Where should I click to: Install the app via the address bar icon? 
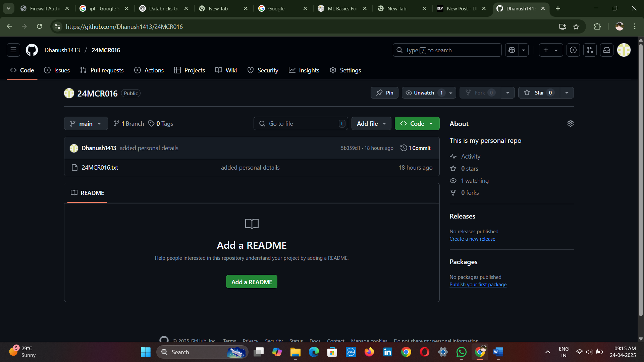click(562, 26)
